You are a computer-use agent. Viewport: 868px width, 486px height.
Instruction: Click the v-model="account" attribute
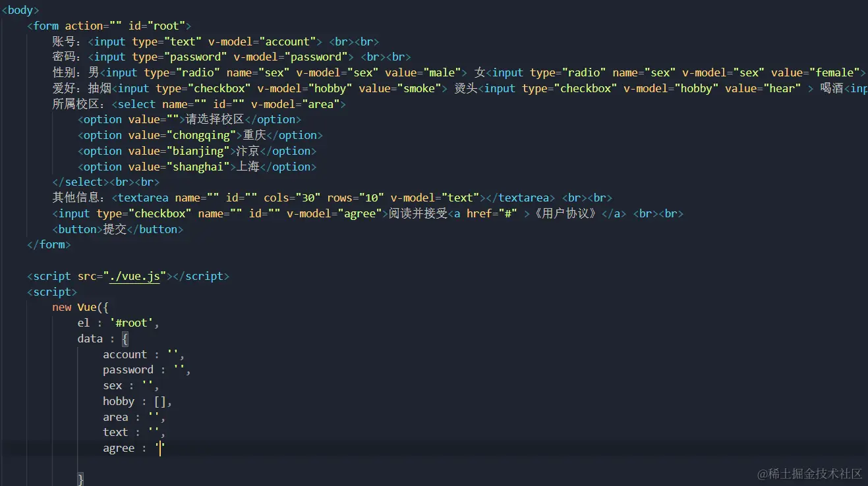tap(265, 41)
